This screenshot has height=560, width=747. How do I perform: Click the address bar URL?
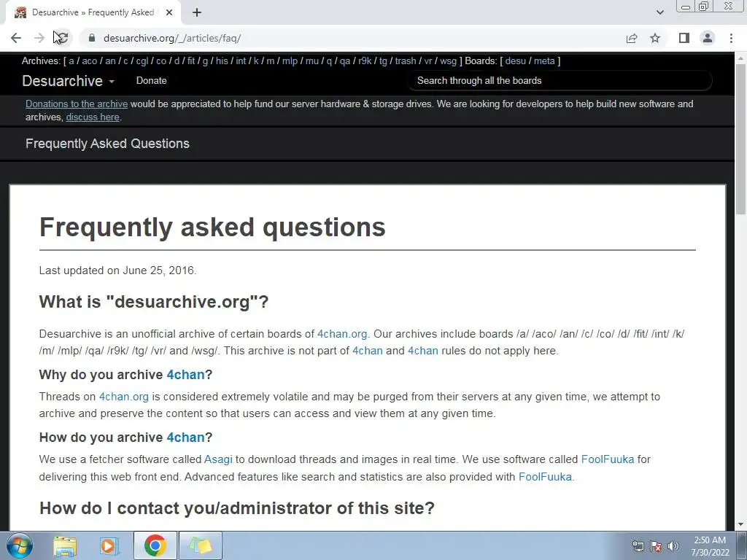coord(172,38)
